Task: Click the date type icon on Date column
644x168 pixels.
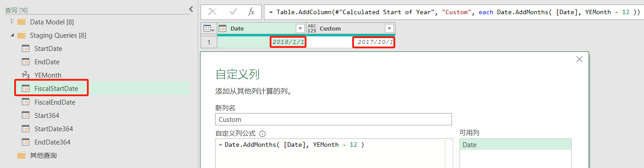Action: (x=223, y=28)
